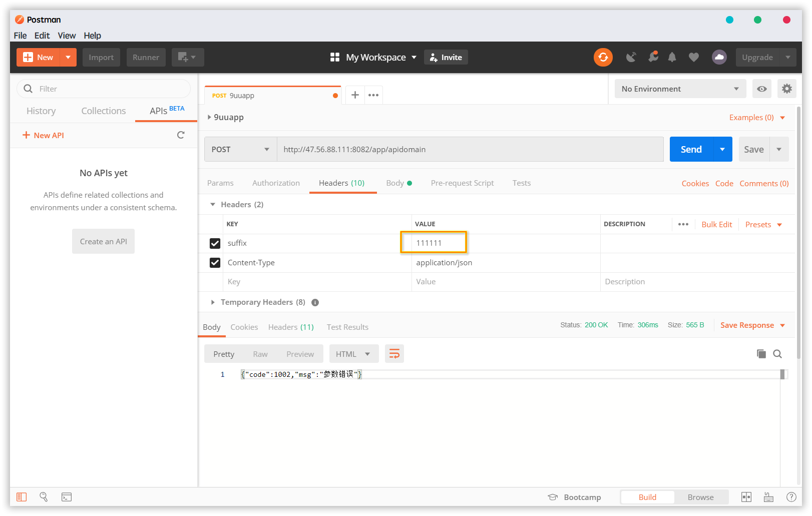Refresh the APIs list
The height and width of the screenshot is (516, 812).
181,135
